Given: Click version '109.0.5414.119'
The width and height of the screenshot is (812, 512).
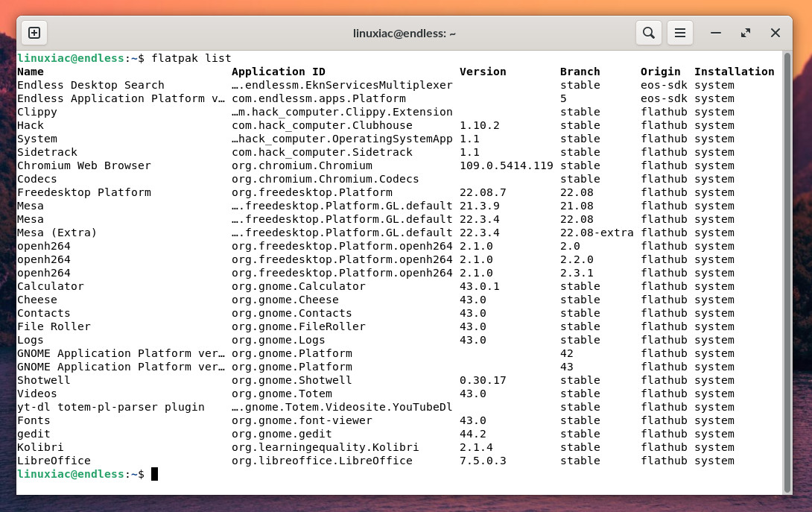Looking at the screenshot, I should pos(507,166).
